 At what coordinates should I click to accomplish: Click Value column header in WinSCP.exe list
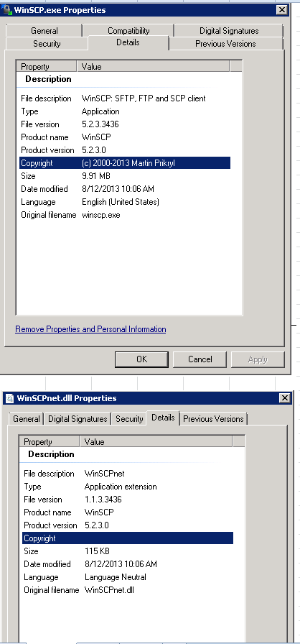(x=154, y=67)
